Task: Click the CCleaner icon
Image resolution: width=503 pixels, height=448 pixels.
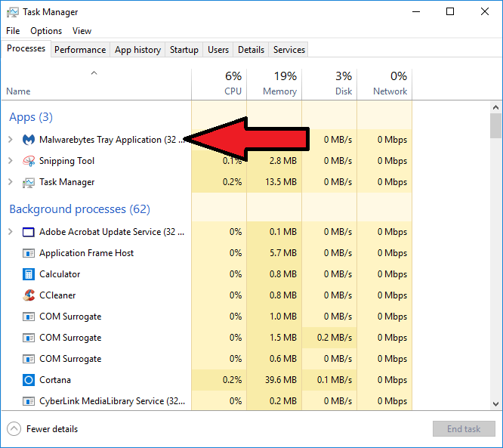Action: (x=29, y=295)
